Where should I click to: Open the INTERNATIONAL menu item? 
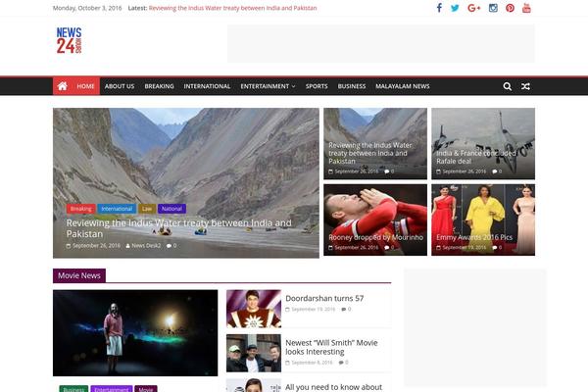207,86
